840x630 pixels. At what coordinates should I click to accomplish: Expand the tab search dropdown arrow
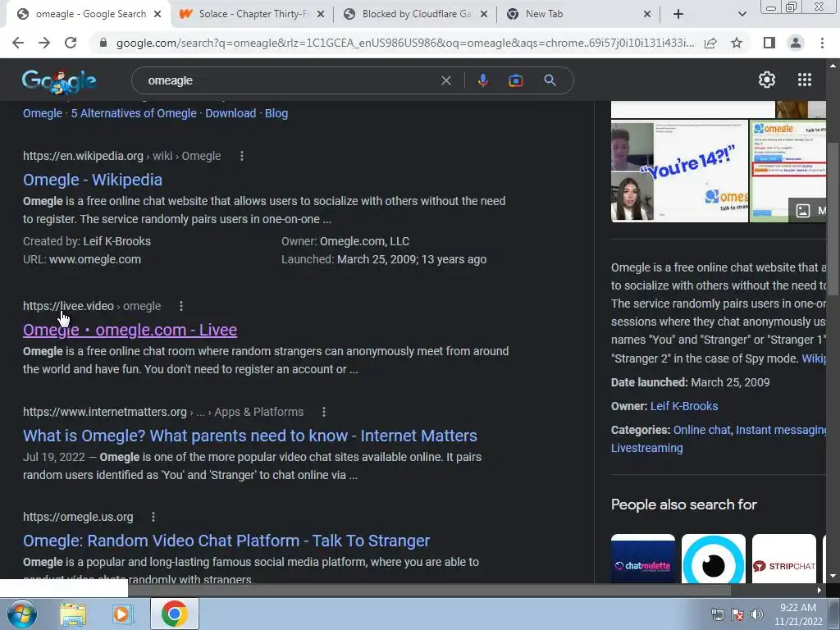(742, 15)
